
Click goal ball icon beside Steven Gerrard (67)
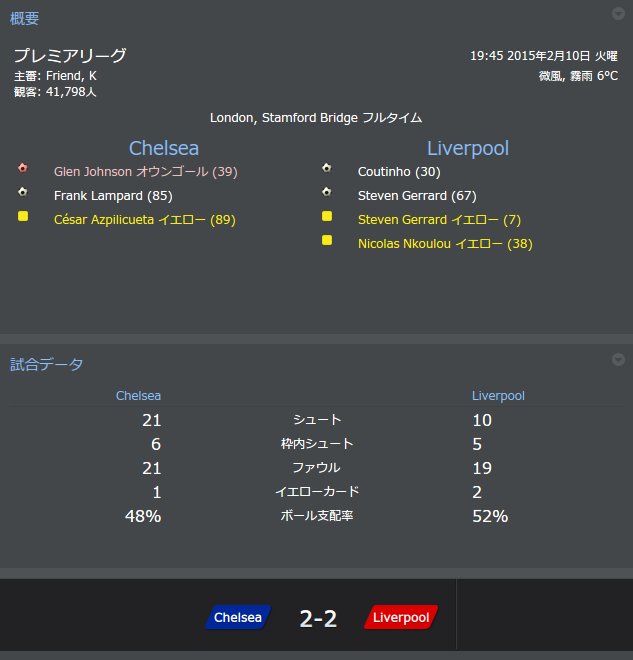coord(327,192)
